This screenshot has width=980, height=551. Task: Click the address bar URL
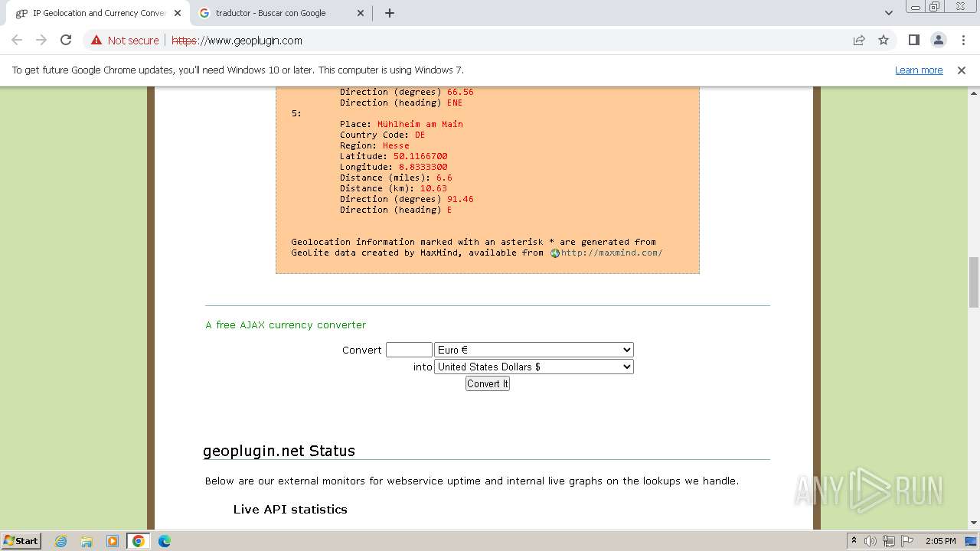[237, 41]
